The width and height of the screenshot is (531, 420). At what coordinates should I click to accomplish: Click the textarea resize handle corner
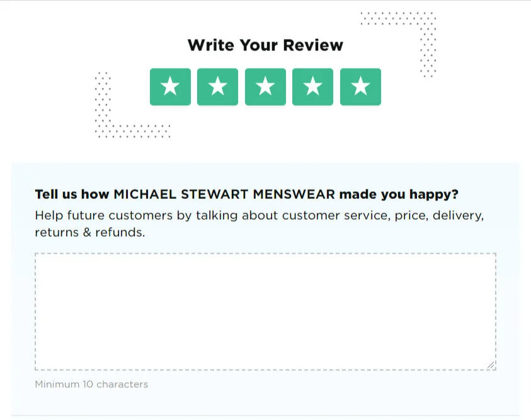pyautogui.click(x=491, y=363)
